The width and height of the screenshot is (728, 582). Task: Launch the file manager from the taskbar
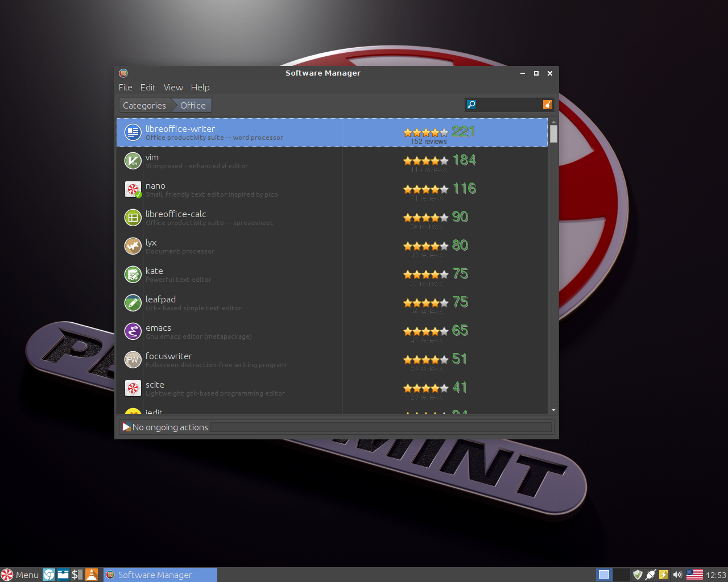click(x=63, y=575)
